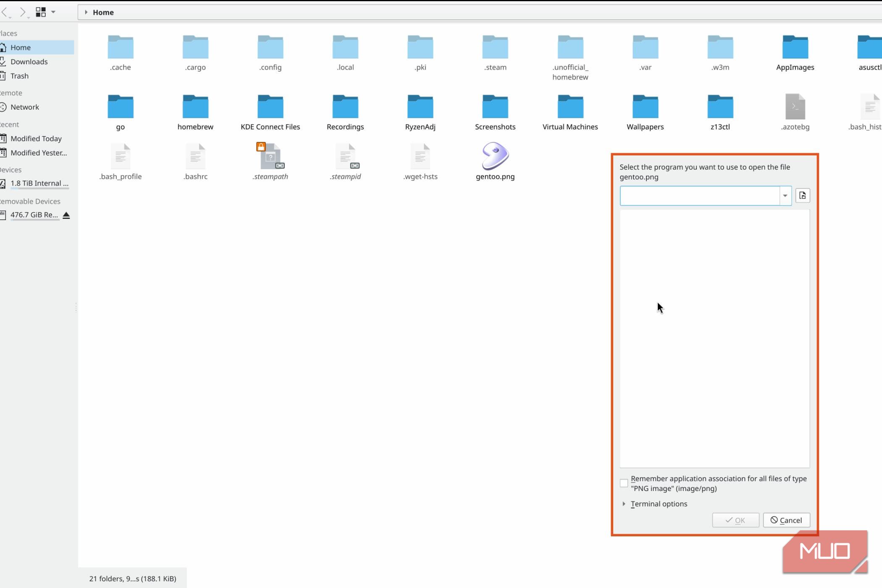The height and width of the screenshot is (588, 882).
Task: Open Downloads in Places sidebar
Action: click(x=29, y=62)
